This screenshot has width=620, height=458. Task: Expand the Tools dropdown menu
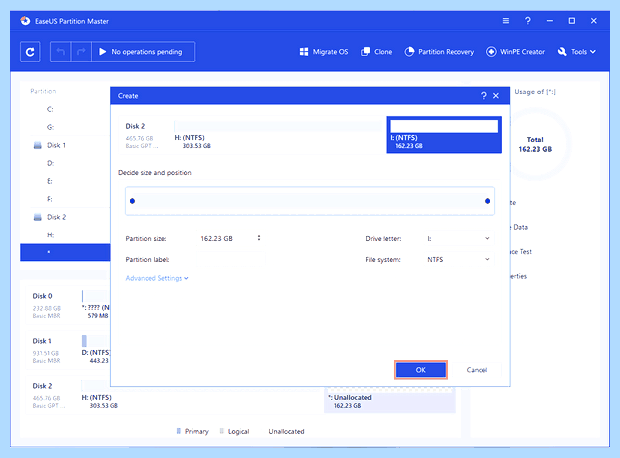point(577,52)
